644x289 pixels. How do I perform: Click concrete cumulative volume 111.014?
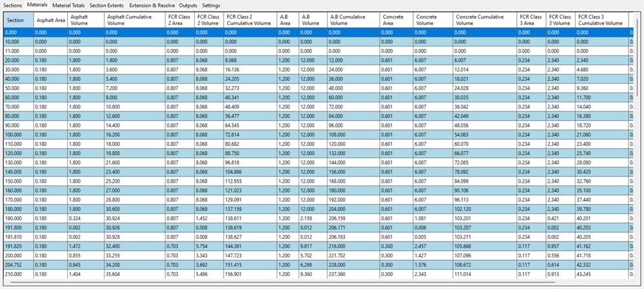485,274
